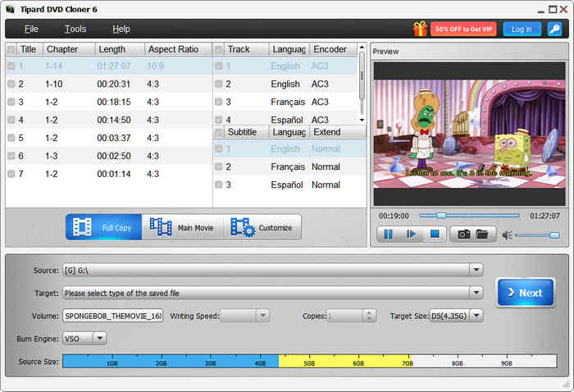
Task: Toggle the checkbox for title 6
Action: (x=11, y=156)
